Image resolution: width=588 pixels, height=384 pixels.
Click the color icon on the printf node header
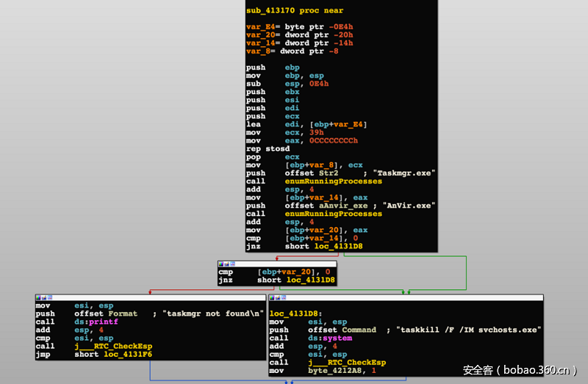39,297
